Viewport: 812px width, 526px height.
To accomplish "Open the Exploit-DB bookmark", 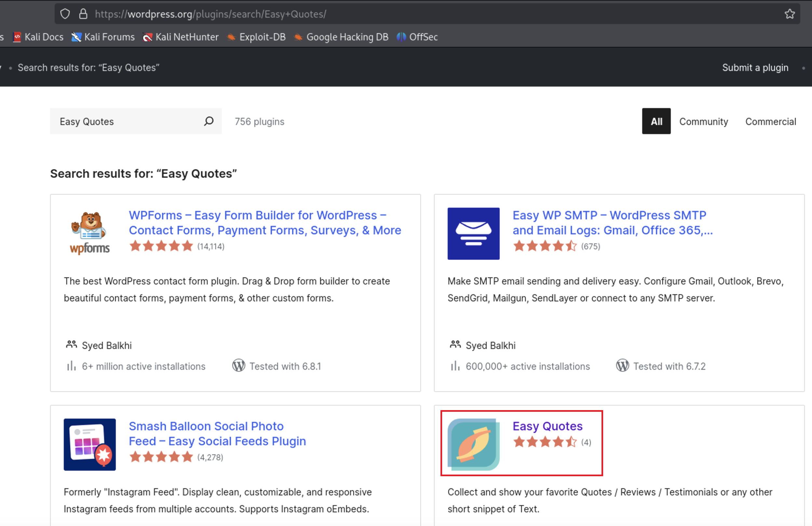I will [256, 37].
